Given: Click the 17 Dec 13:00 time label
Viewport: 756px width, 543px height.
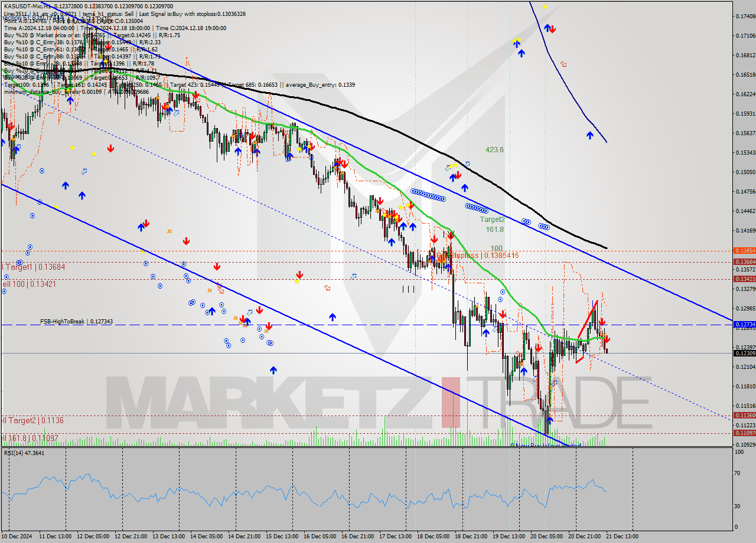Looking at the screenshot, I should (395, 537).
